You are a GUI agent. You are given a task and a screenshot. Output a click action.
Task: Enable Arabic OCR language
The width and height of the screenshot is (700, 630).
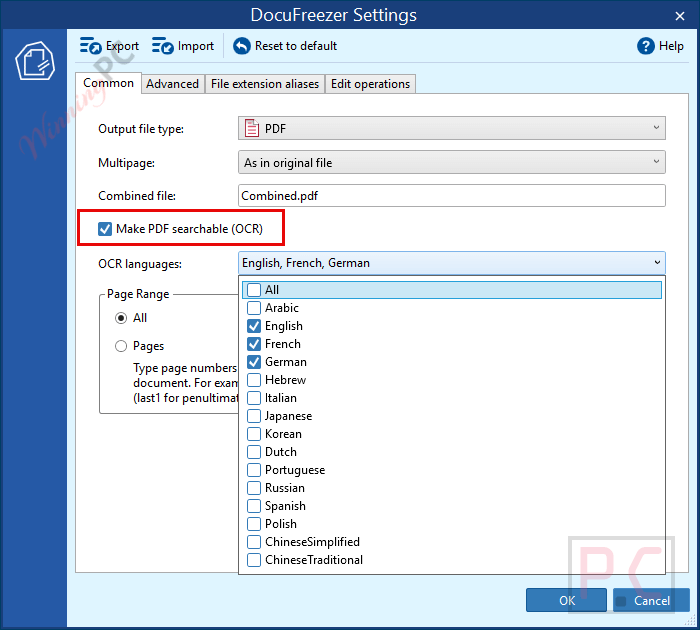point(254,308)
